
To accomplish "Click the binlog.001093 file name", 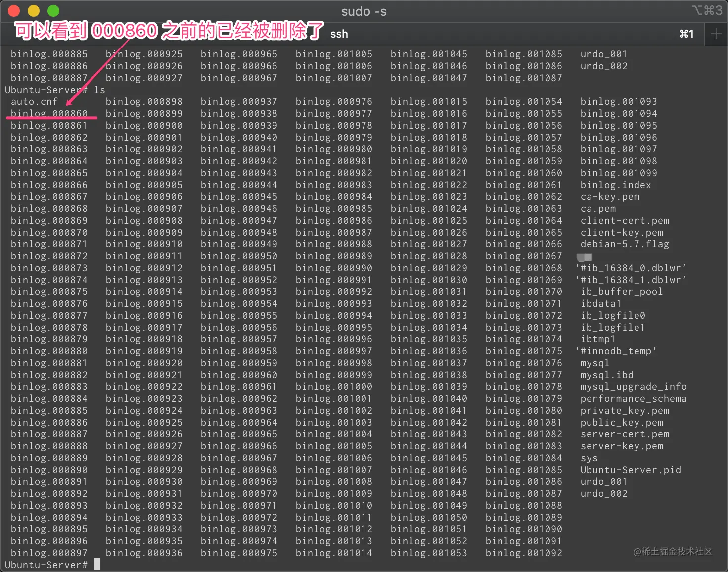I will pos(619,101).
